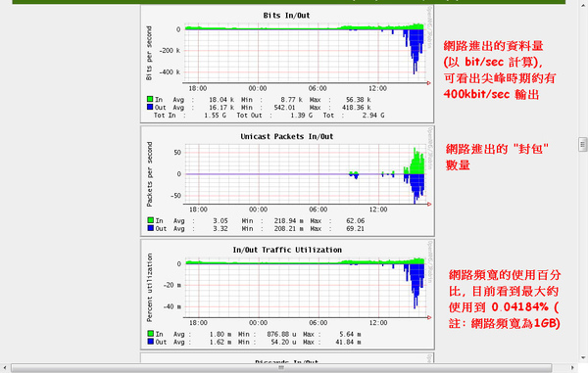
Task: Click the "Unicast Packets In/Out" title
Action: 287,136
